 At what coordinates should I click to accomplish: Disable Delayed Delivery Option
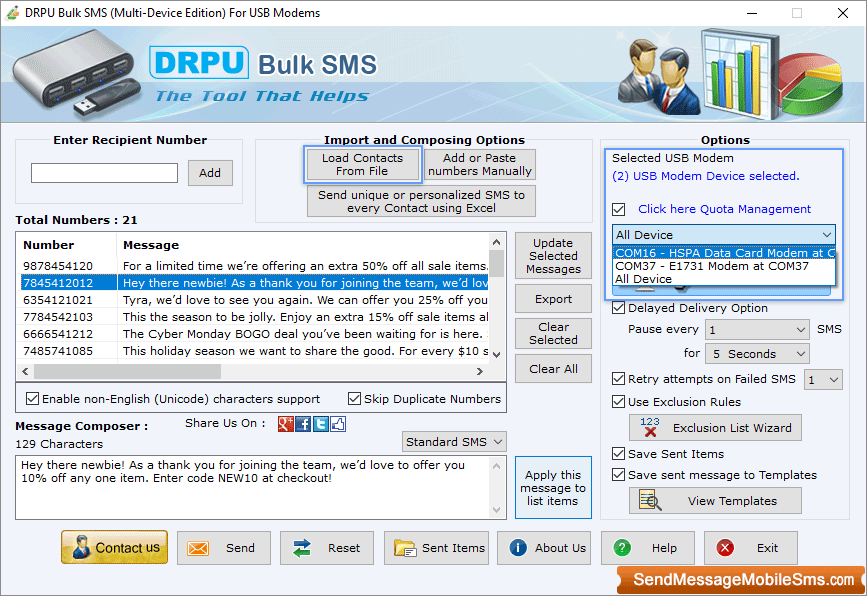[x=619, y=308]
